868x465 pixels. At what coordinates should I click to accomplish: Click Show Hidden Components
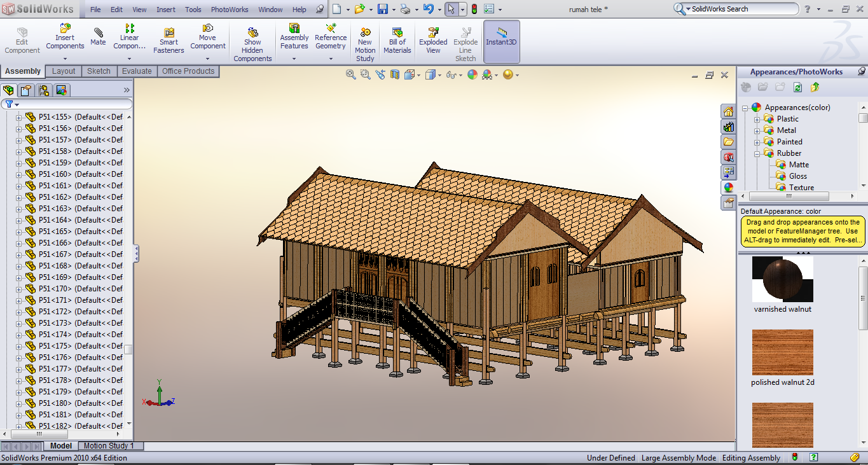[252, 45]
